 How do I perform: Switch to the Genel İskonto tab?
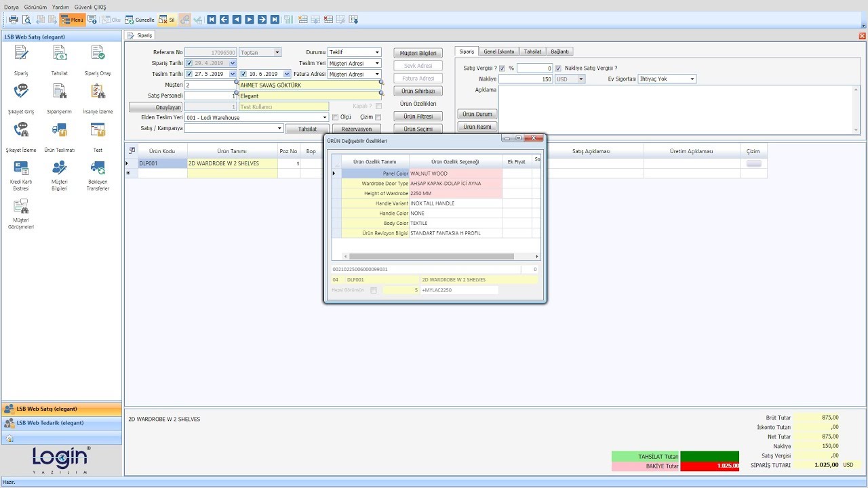coord(498,52)
